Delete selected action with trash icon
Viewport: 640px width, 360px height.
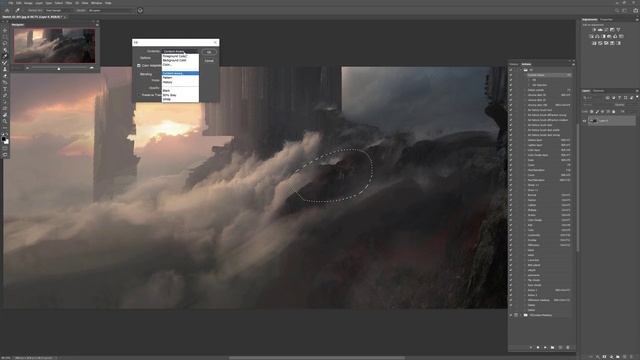point(568,347)
